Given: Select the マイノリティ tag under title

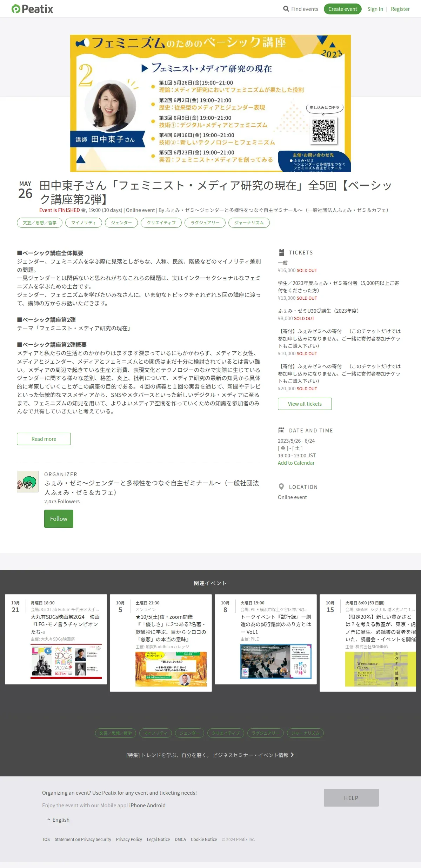Looking at the screenshot, I should coord(83,223).
